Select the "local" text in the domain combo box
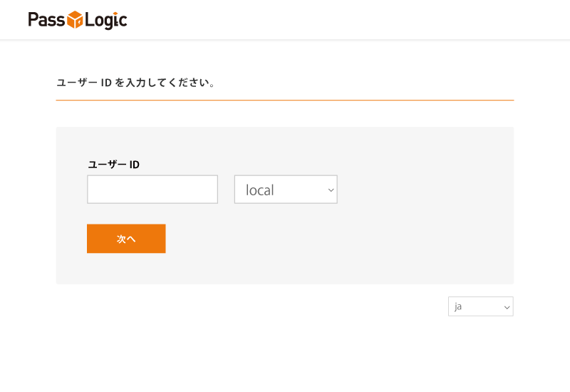Screen dimensions: 570x392 [x=260, y=190]
